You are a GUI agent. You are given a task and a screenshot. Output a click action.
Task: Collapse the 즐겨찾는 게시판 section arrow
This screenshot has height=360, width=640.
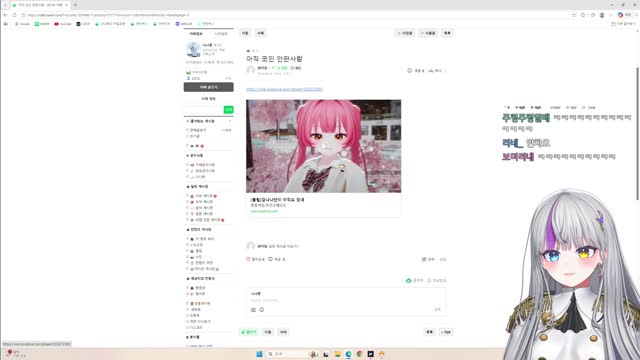[230, 121]
